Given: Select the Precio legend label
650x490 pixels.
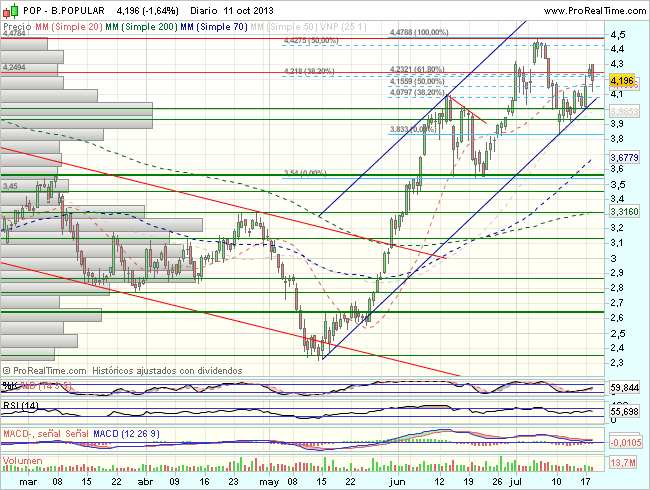Looking at the screenshot, I should pyautogui.click(x=17, y=27).
